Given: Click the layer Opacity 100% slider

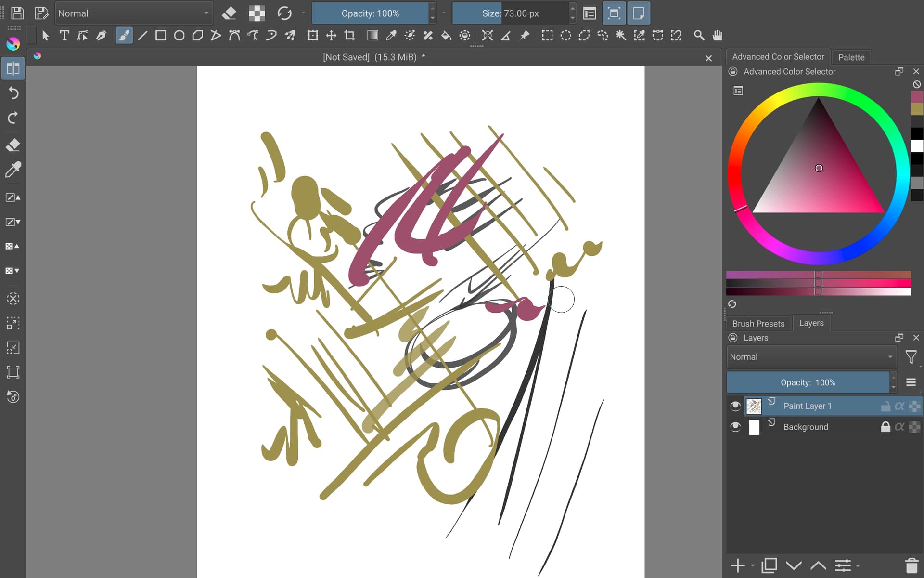Looking at the screenshot, I should [808, 382].
